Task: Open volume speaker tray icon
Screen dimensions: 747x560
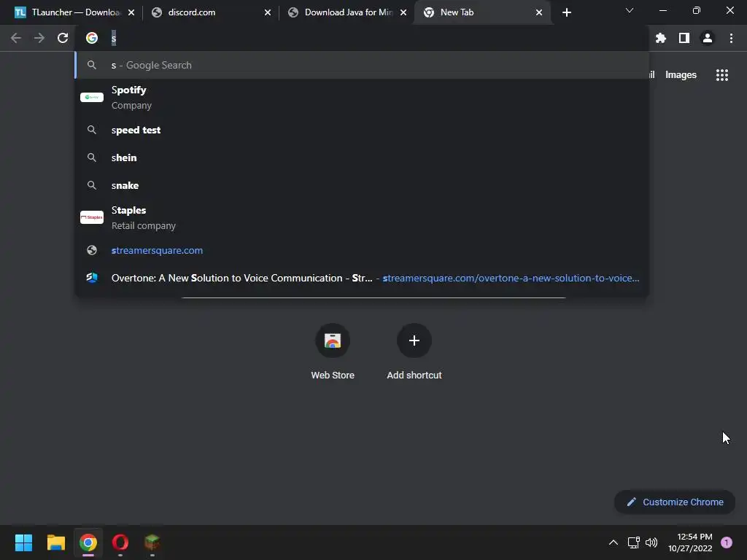Action: pos(651,542)
